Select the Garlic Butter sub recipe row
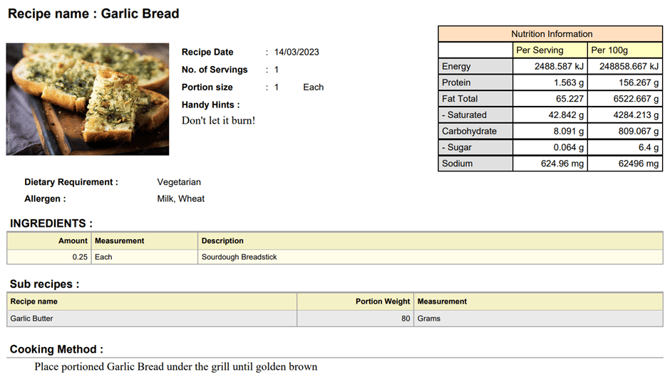 pos(335,319)
